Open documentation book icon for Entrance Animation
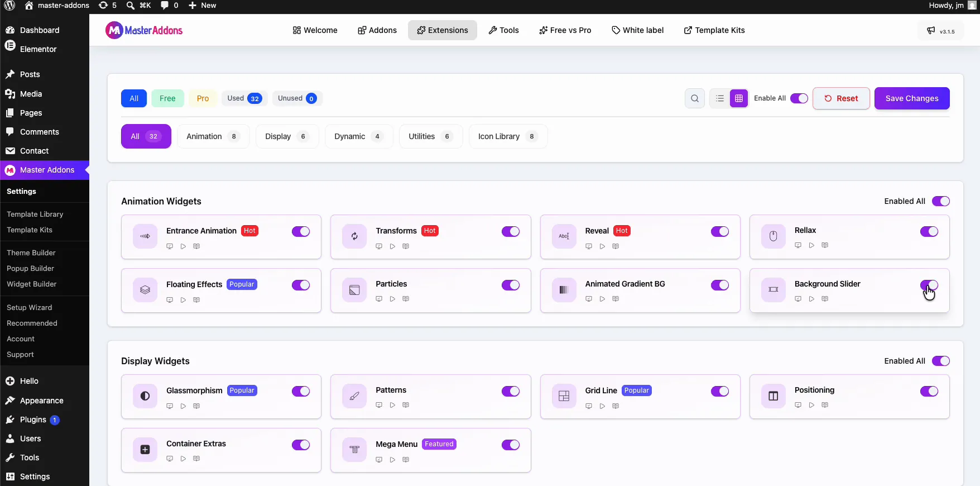Viewport: 980px width, 486px height. [x=196, y=246]
